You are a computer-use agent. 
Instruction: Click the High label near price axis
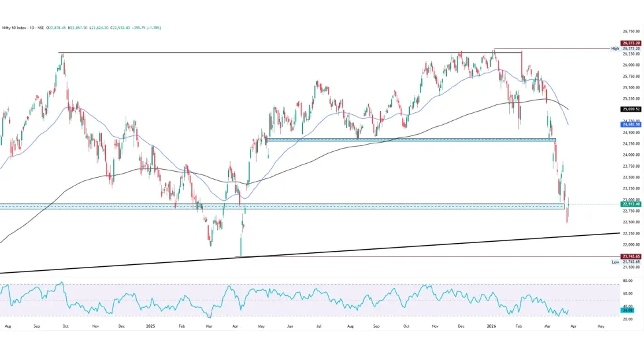615,48
